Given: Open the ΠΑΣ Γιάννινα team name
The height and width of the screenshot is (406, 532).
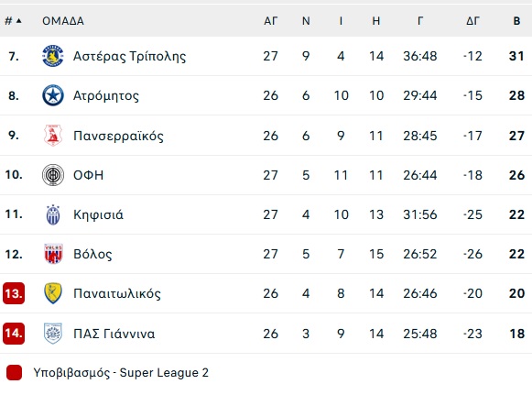Looking at the screenshot, I should pos(114,334).
